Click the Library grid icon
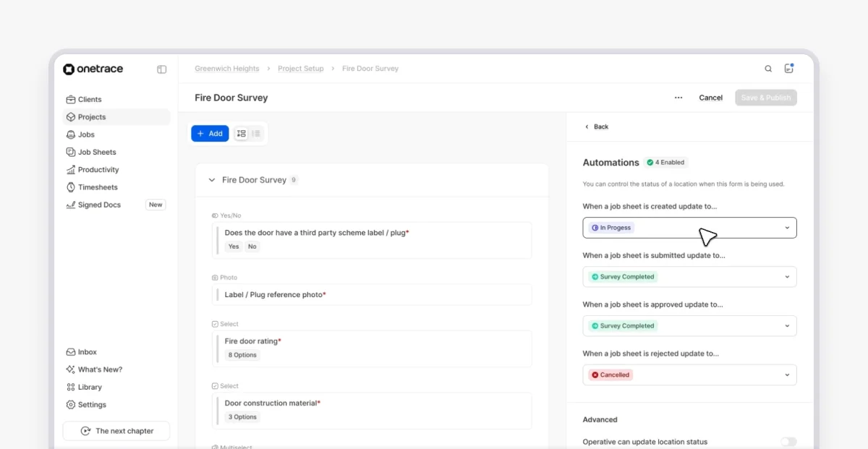This screenshot has width=868, height=449. point(71,388)
